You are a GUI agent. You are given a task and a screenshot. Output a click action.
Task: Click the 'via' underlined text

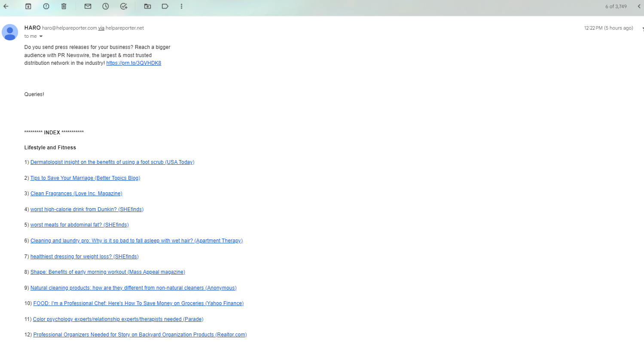pos(101,28)
